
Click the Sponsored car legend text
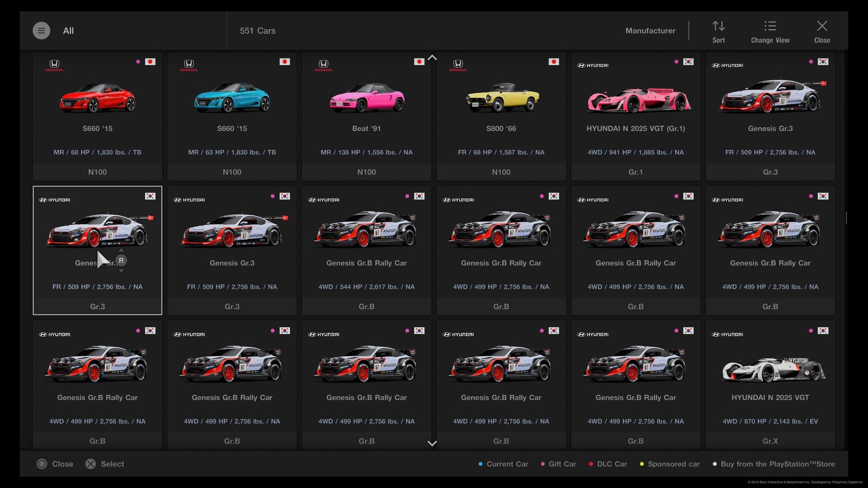click(674, 464)
